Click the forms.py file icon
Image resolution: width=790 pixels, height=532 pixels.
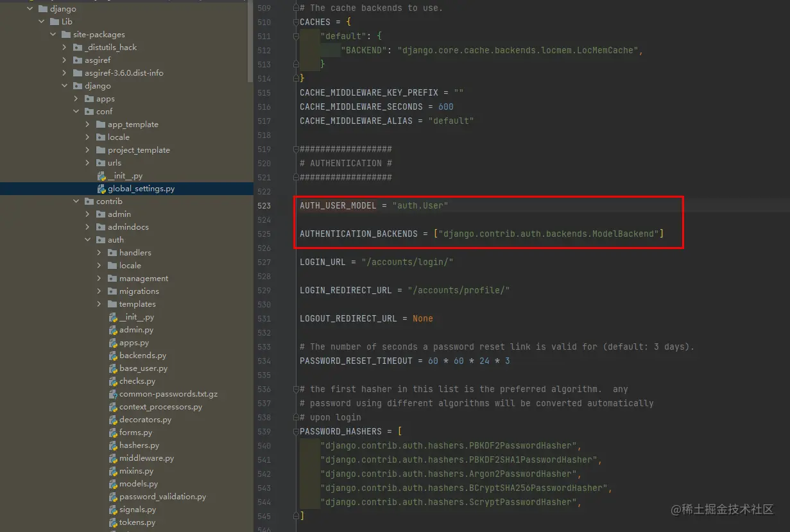click(113, 433)
